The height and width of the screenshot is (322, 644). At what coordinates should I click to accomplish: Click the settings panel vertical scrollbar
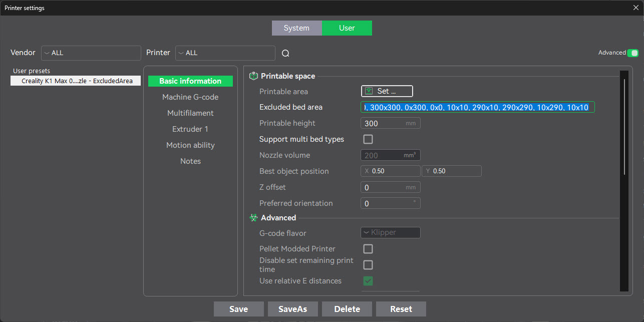[624, 125]
